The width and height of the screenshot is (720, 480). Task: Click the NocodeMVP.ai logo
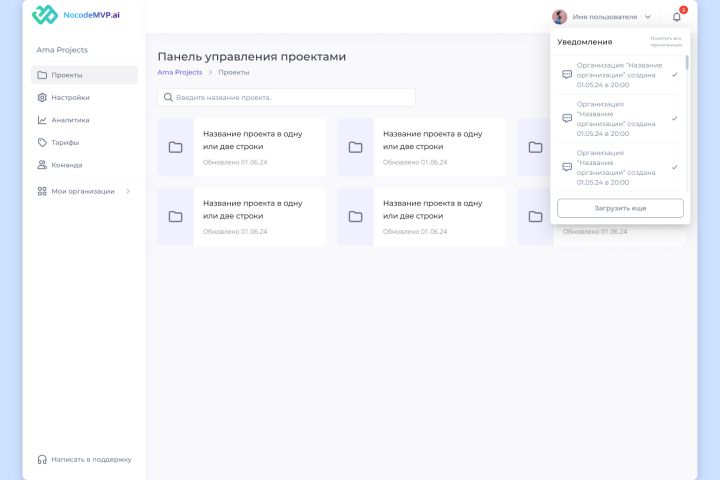[x=75, y=15]
